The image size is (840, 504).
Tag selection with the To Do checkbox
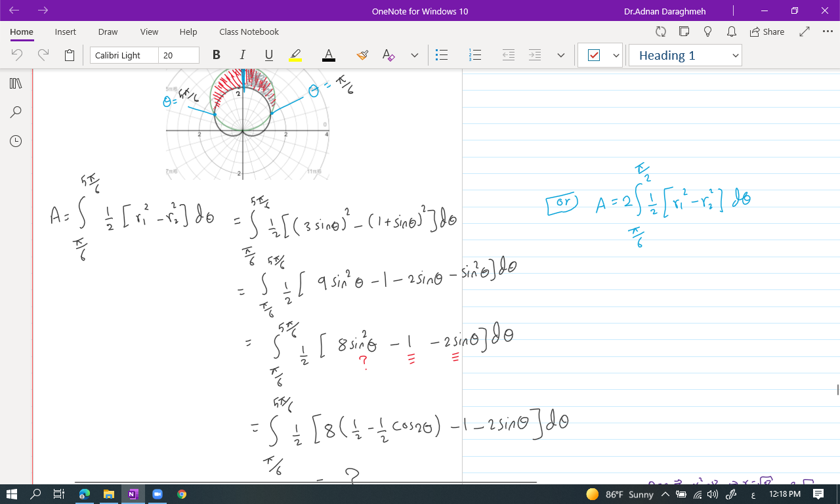[594, 56]
